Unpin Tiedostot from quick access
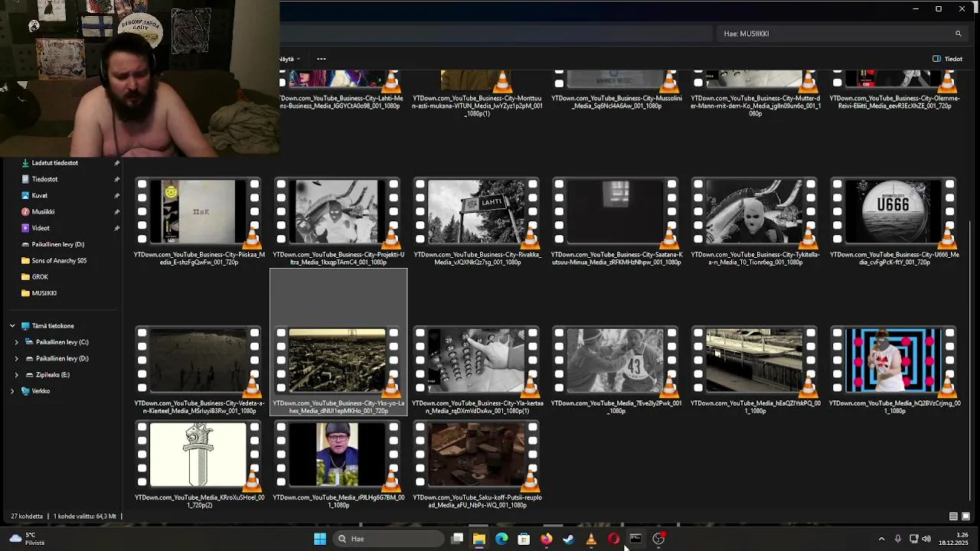Viewport: 980px width, 551px height. tap(117, 179)
